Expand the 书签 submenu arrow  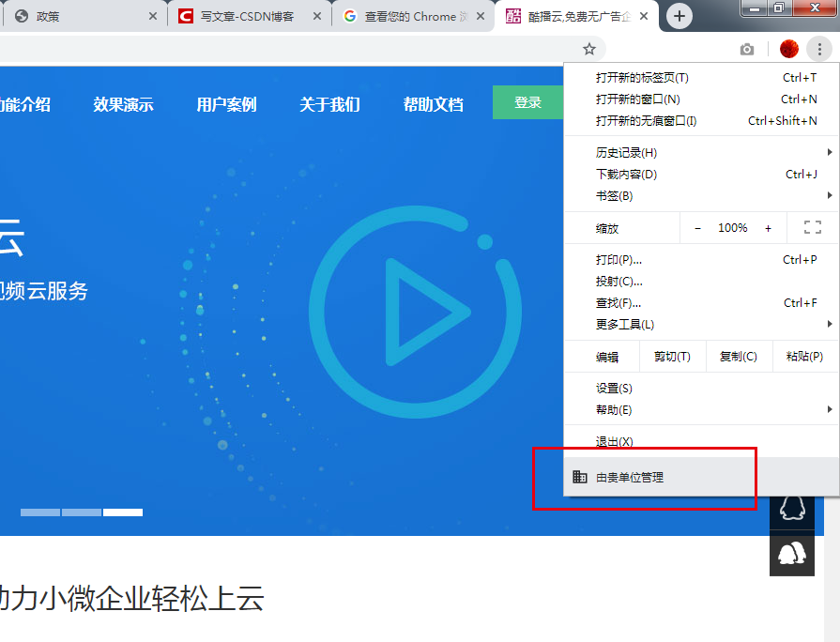830,195
